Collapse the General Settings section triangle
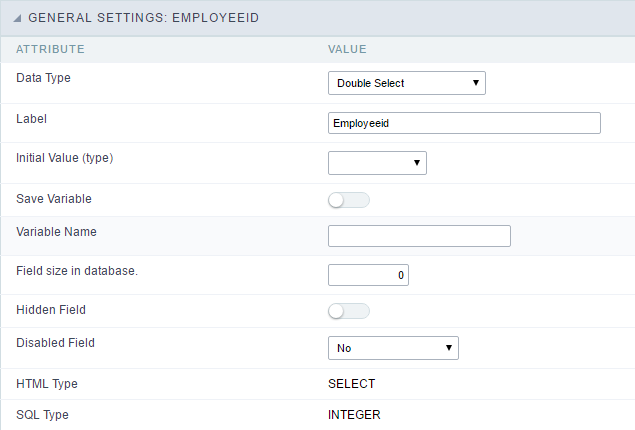 tap(19, 17)
